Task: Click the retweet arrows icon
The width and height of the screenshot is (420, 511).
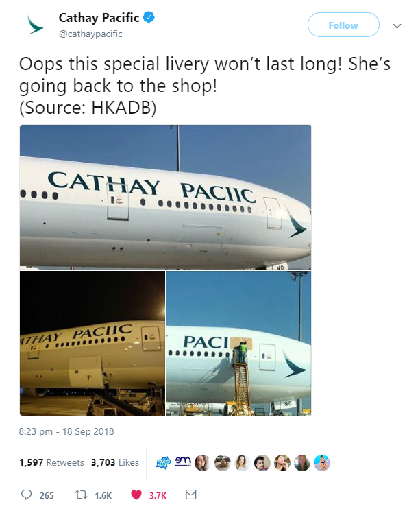Action: 79,495
